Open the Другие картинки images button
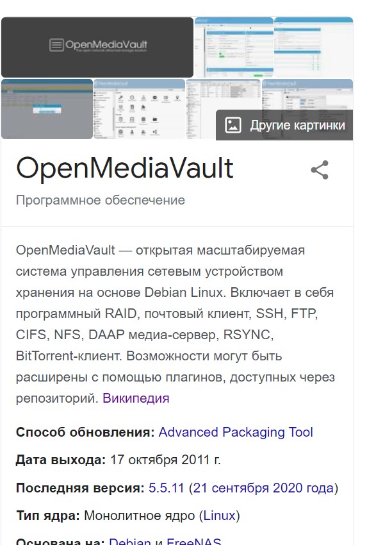This screenshot has height=545, width=392. [284, 125]
